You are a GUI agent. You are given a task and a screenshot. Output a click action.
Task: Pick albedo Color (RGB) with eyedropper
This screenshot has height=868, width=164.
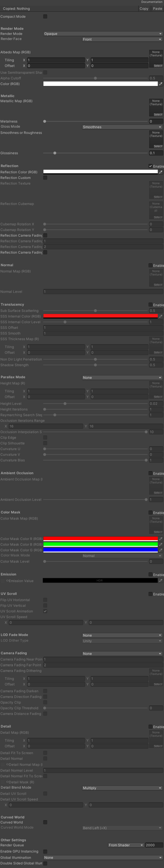click(161, 84)
